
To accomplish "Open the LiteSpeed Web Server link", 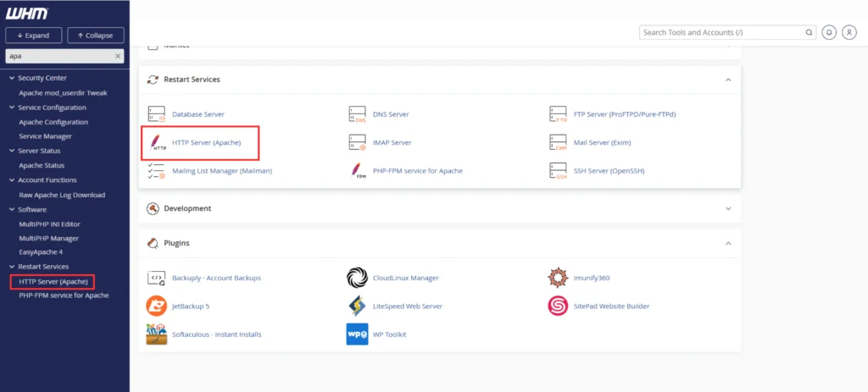I will tap(408, 306).
